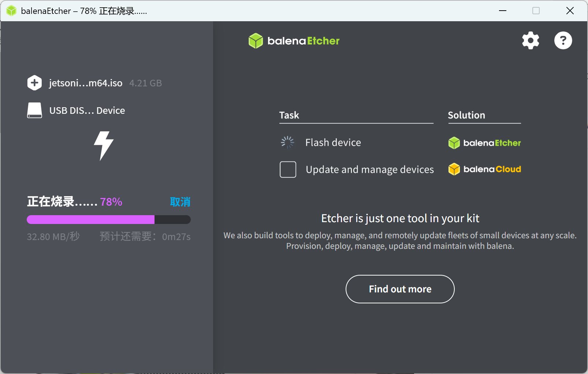Cancel the flashing with 取消
Screen dimensions: 588x374
180,202
